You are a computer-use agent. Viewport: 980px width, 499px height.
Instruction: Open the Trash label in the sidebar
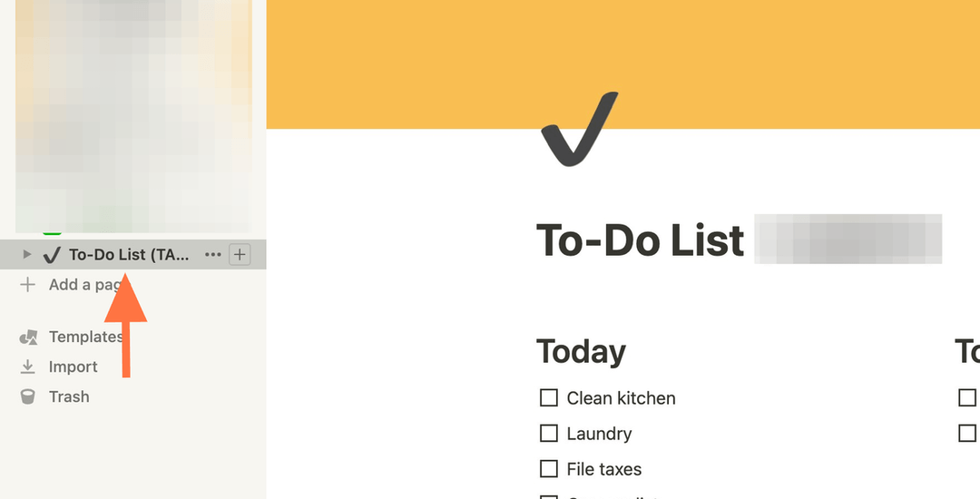pyautogui.click(x=69, y=396)
